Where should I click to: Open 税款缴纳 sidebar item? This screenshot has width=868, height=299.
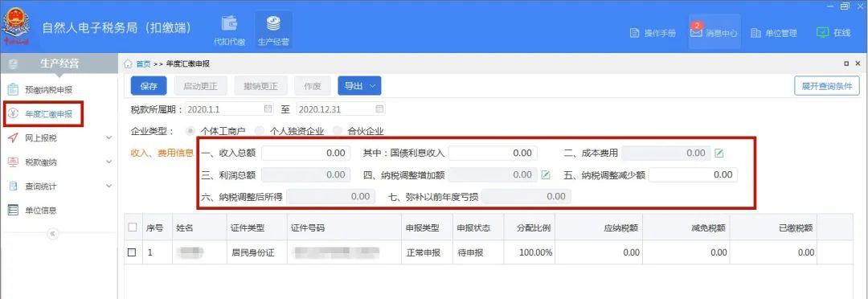pos(41,162)
